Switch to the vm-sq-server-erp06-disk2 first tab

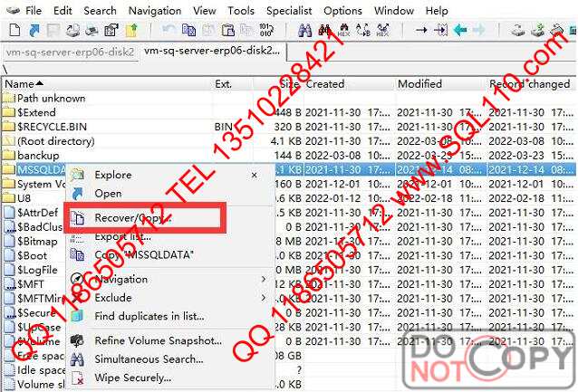[70, 52]
